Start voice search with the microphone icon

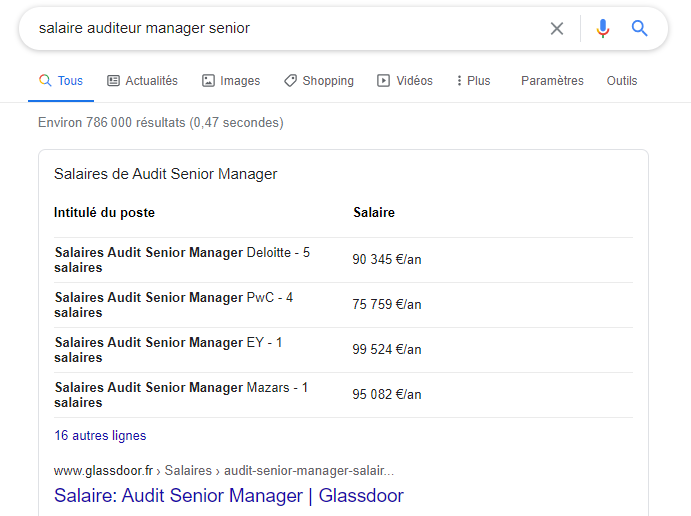click(x=603, y=29)
